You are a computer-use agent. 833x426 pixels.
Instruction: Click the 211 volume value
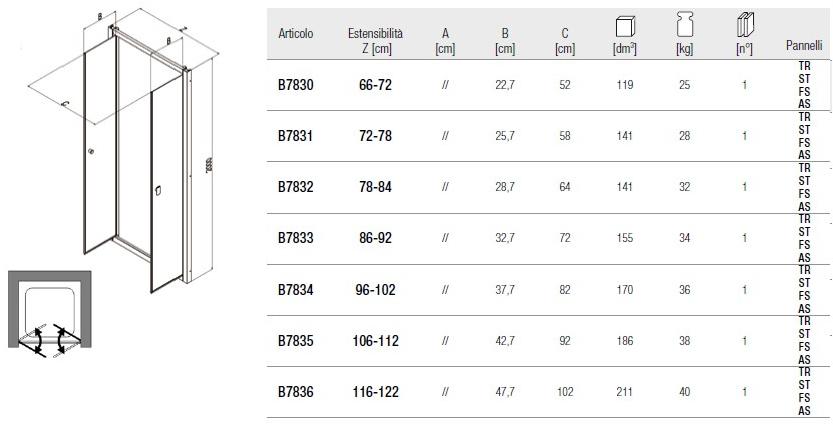[625, 393]
